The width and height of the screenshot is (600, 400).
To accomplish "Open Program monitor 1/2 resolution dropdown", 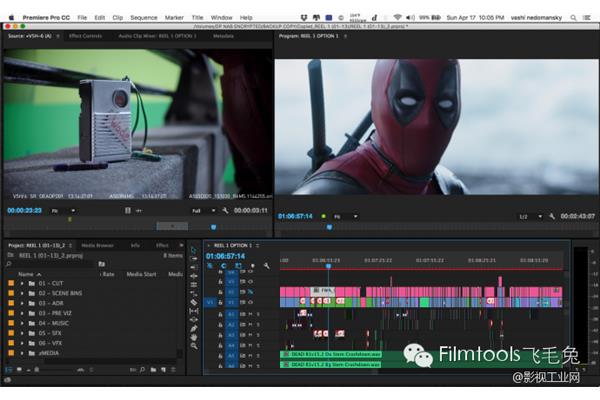I will pos(530,217).
